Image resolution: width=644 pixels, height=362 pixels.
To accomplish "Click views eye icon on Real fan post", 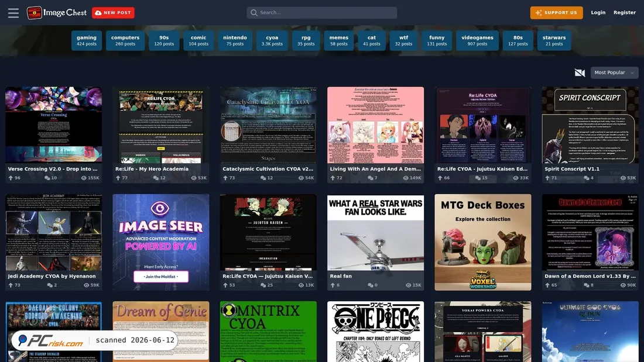I will click(x=408, y=285).
